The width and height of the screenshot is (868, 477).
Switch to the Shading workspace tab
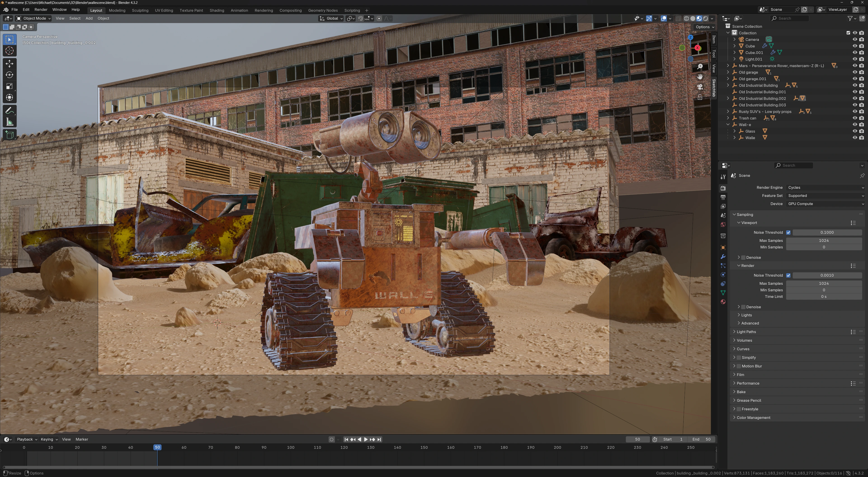[x=217, y=10]
